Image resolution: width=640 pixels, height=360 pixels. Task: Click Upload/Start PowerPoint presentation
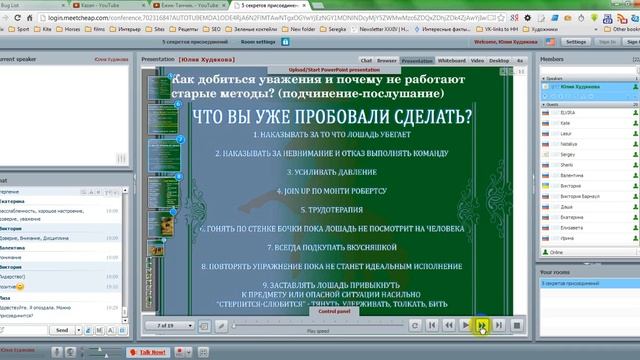tap(334, 70)
